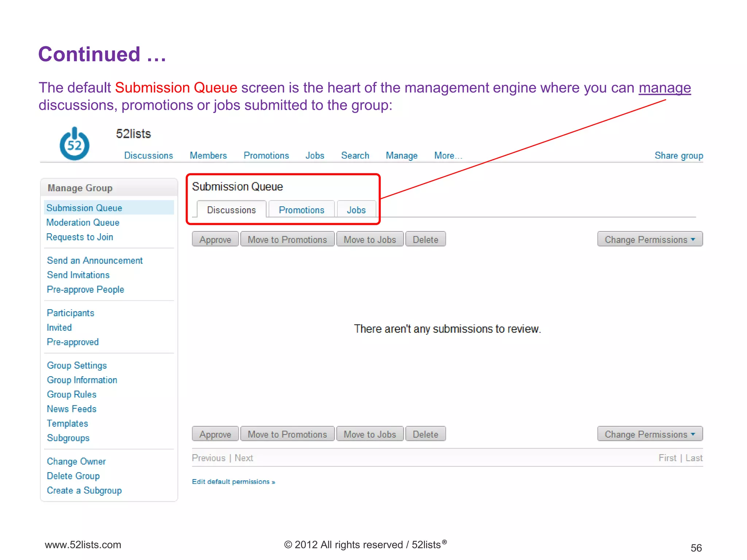747x560 pixels.
Task: Click the Share group link
Action: (x=679, y=156)
